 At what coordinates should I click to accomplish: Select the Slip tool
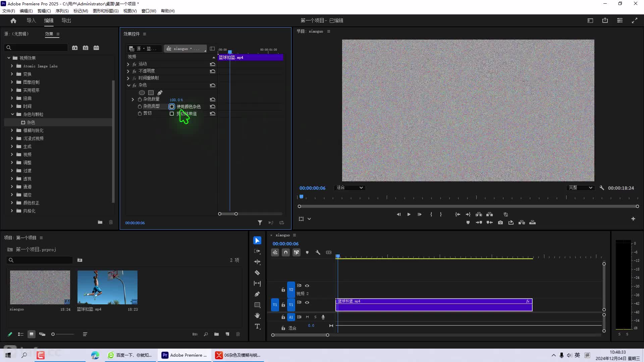pos(257,283)
